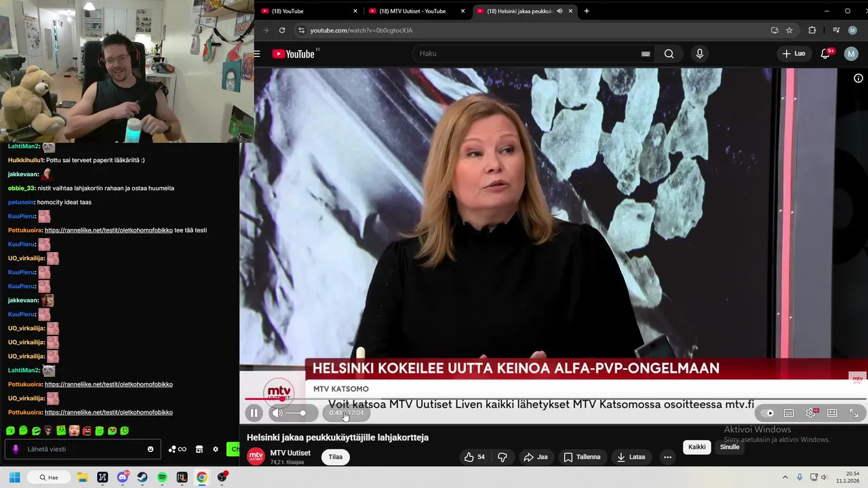Download the video with Lataa

[631, 457]
